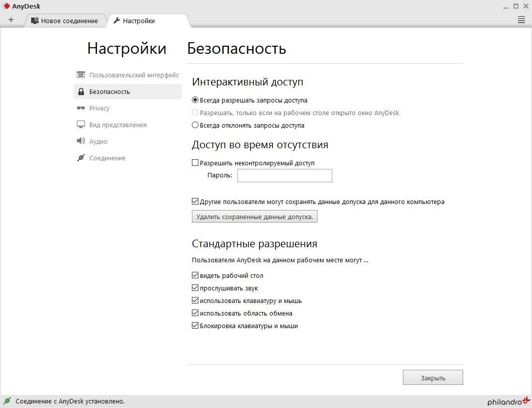The height and width of the screenshot is (408, 532).
Task: Click status text Соединение с AnyDesk установлено
Action: (70, 401)
